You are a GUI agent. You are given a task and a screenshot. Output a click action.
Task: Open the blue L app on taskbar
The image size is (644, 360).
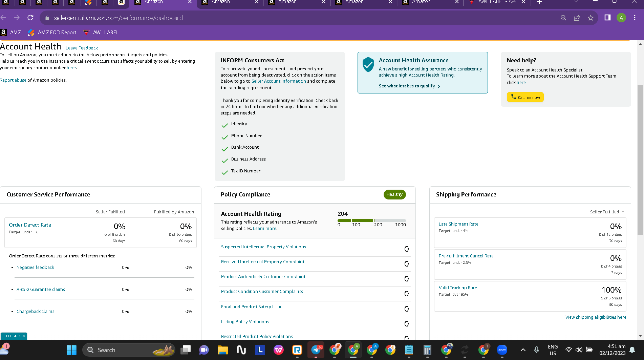260,350
